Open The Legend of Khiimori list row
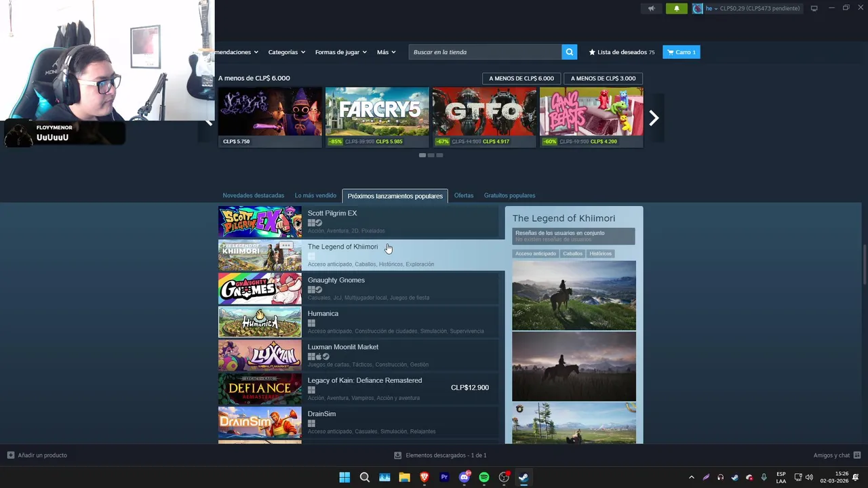 click(361, 256)
